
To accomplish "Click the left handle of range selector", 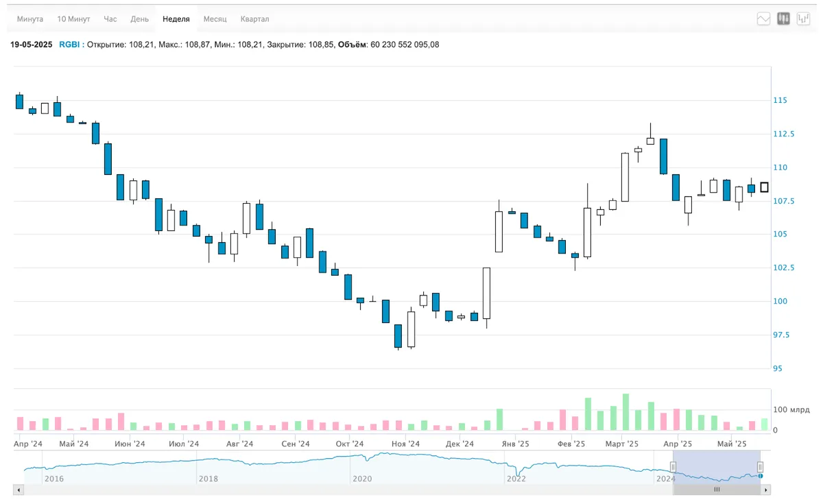I will [673, 467].
